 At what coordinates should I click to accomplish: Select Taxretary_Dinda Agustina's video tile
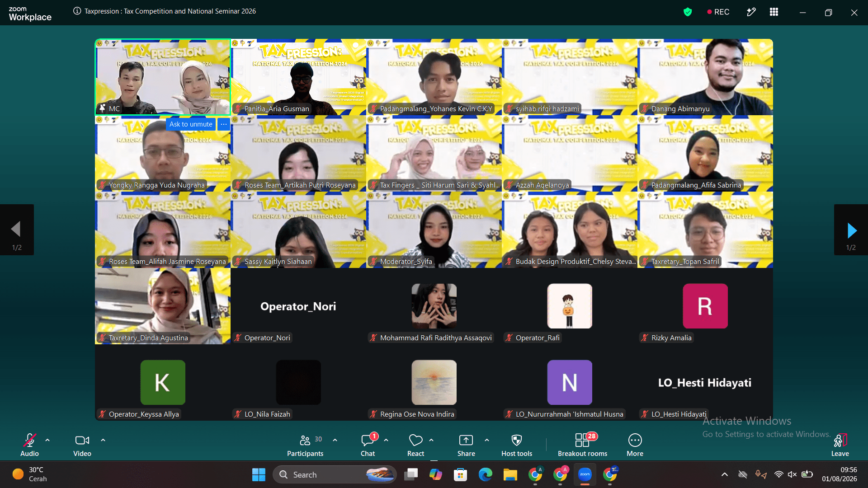pos(163,306)
